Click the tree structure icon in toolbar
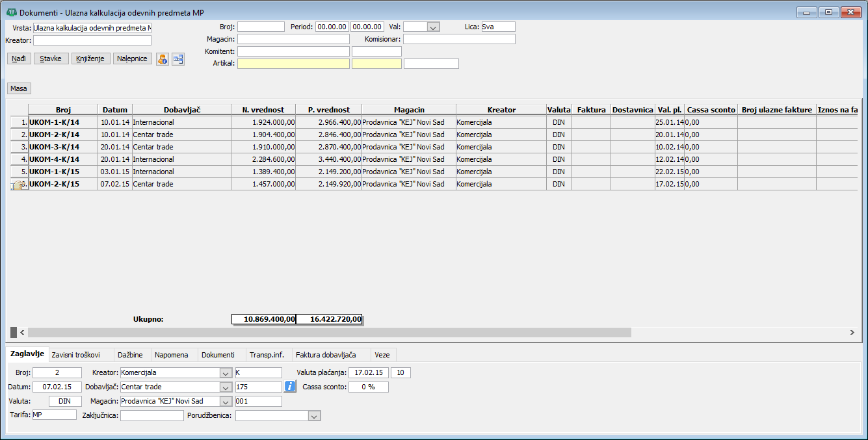The width and height of the screenshot is (868, 440). pos(178,59)
